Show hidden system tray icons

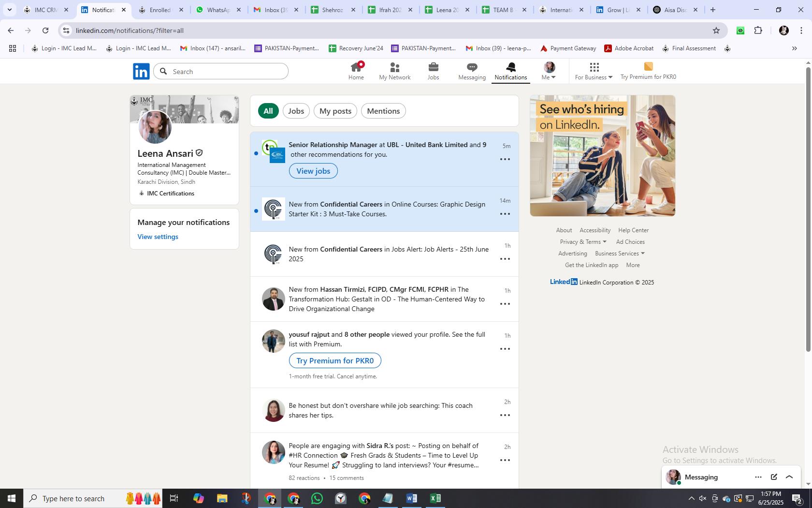click(x=691, y=498)
